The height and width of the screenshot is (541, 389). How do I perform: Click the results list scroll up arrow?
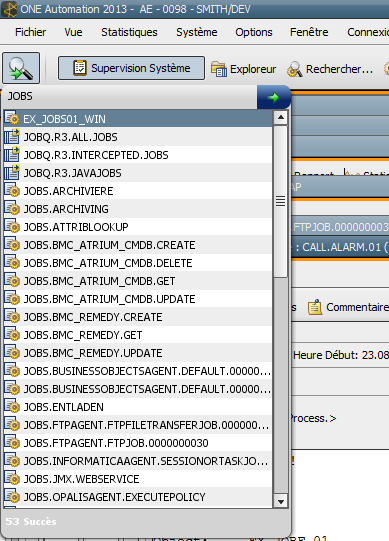281,118
